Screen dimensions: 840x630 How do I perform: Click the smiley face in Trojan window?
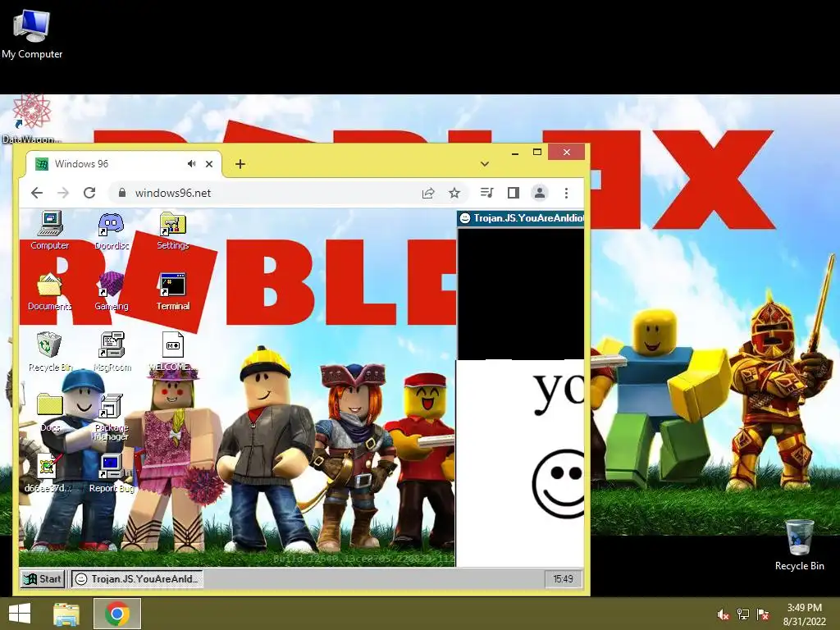pos(558,484)
